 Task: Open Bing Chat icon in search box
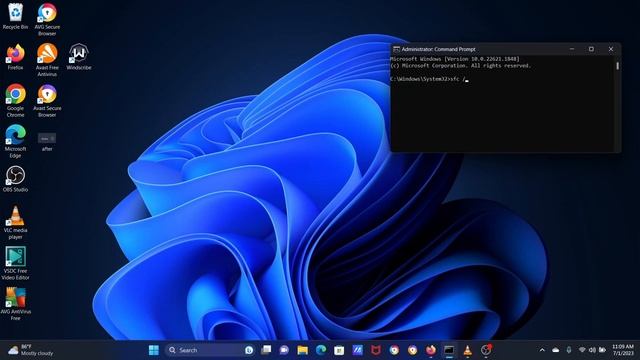(x=249, y=350)
